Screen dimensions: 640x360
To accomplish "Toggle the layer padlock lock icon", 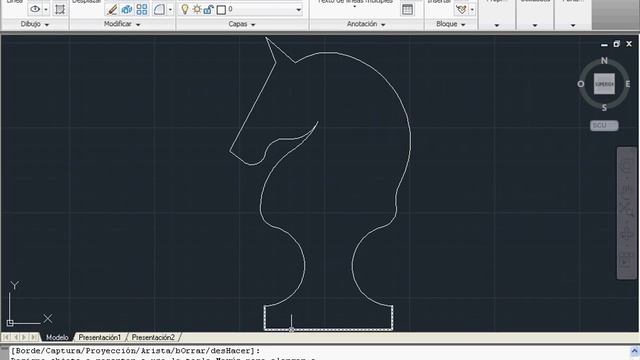I will [x=208, y=9].
